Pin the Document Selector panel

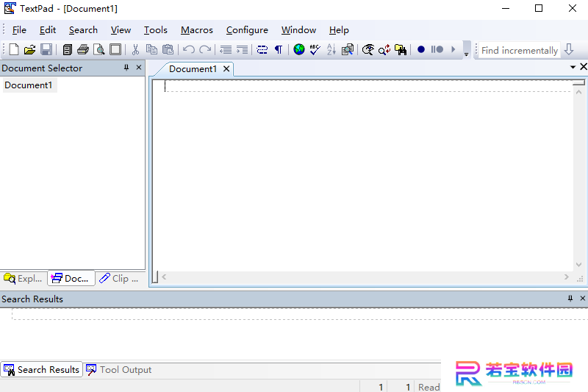tap(126, 68)
